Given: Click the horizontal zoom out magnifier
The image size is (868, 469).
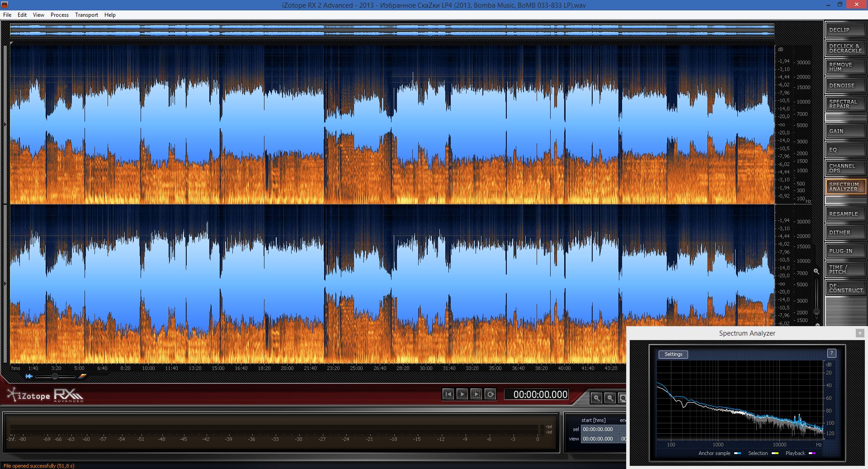Looking at the screenshot, I should click(610, 398).
